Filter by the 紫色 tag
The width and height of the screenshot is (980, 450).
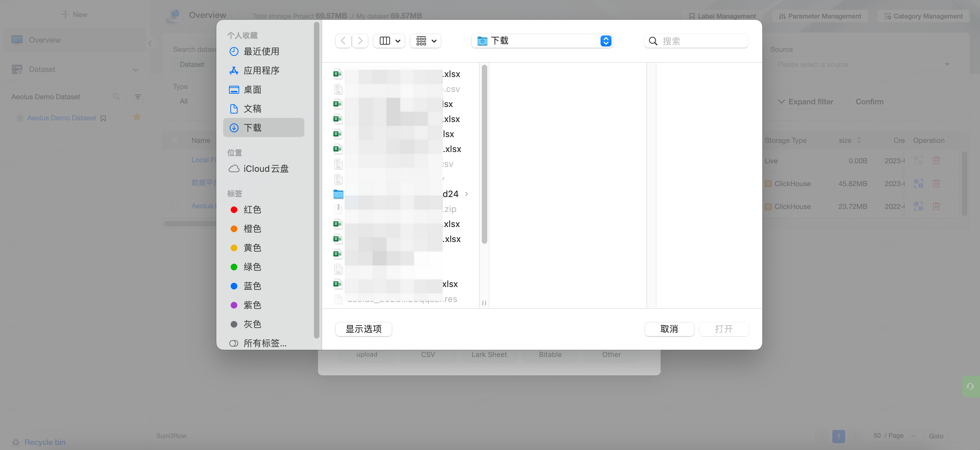click(263, 305)
